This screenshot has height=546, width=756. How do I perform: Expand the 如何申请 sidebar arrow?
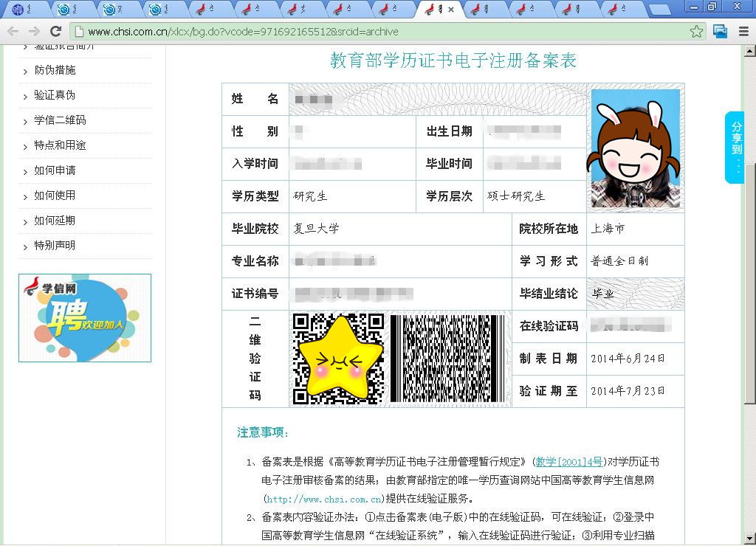click(x=25, y=170)
